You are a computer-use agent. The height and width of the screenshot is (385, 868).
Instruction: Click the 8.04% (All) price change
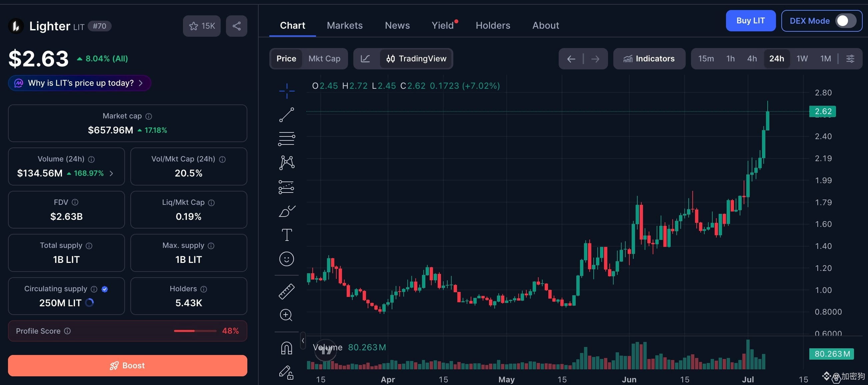[102, 59]
